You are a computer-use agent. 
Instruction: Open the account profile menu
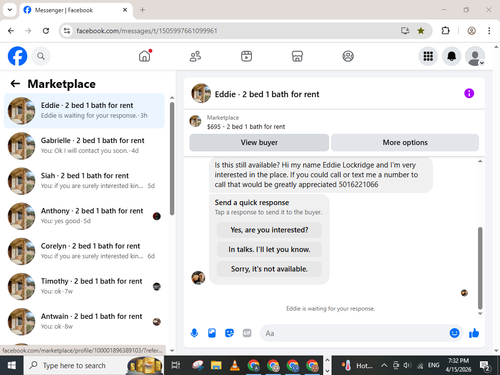point(475,56)
